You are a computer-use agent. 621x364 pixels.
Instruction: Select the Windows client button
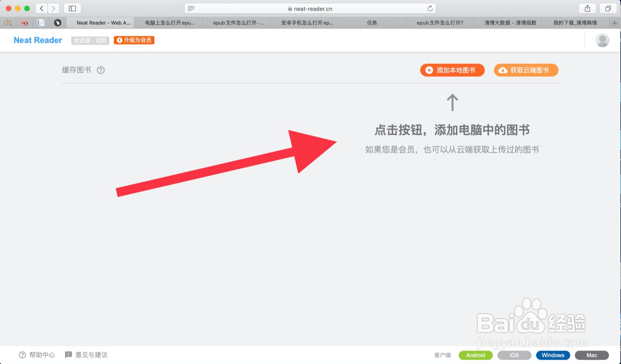pos(553,355)
